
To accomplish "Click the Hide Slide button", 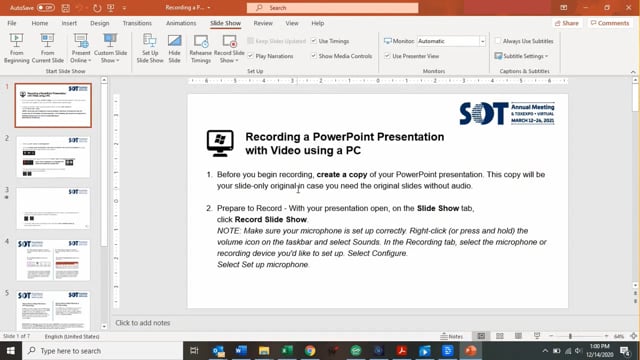I will tap(174, 48).
